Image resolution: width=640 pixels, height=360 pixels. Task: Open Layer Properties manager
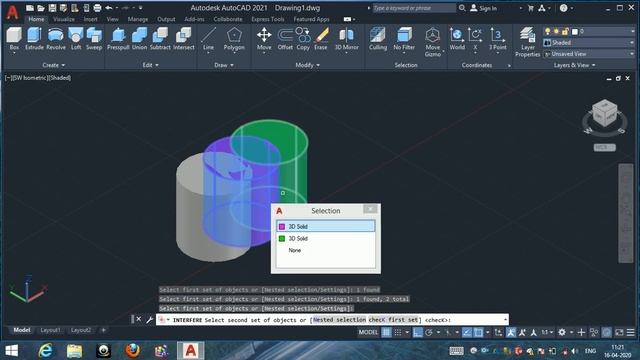(x=527, y=42)
